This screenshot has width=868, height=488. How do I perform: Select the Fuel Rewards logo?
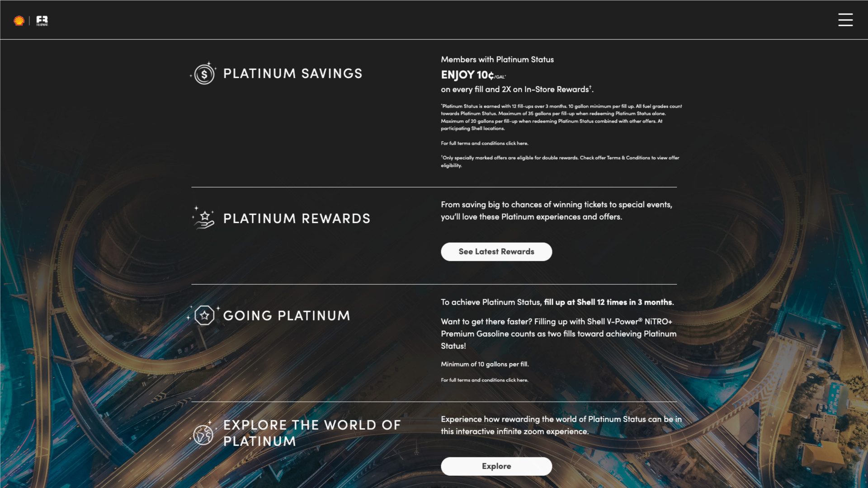[x=41, y=20]
